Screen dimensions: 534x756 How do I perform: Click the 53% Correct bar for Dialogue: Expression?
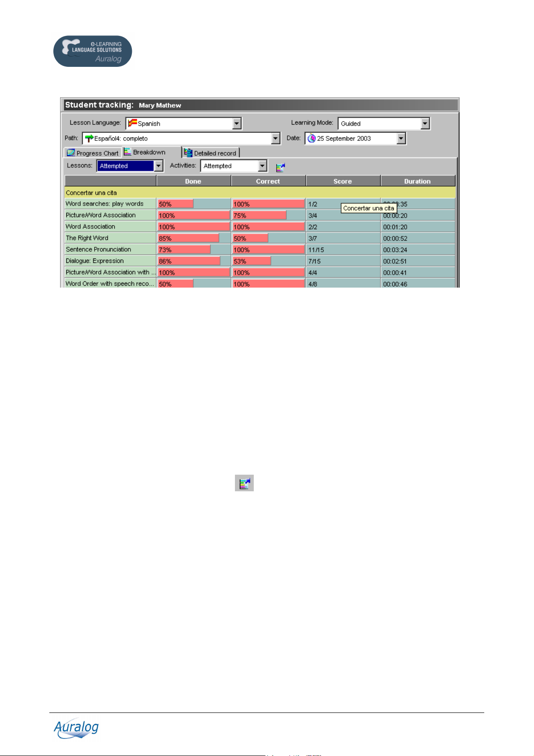(252, 261)
